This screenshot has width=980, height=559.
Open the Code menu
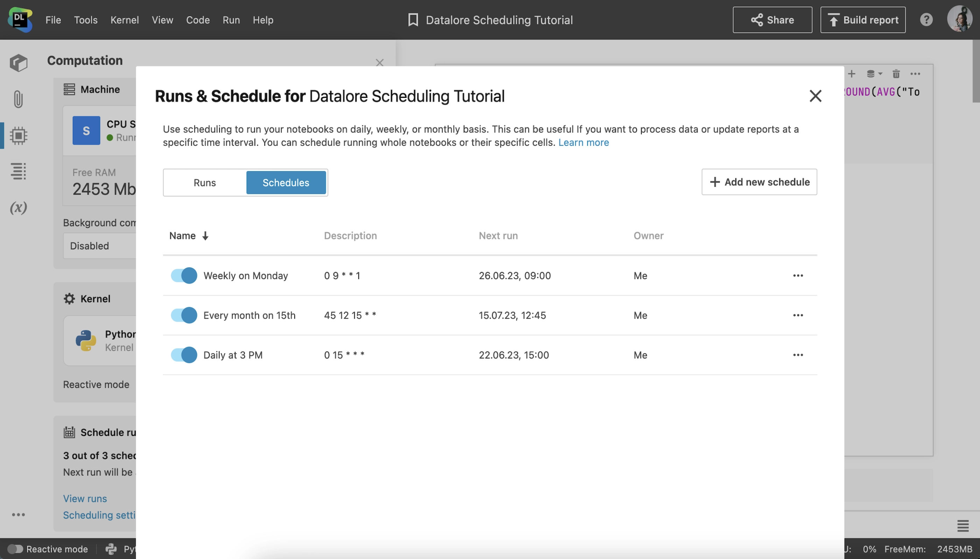(198, 20)
